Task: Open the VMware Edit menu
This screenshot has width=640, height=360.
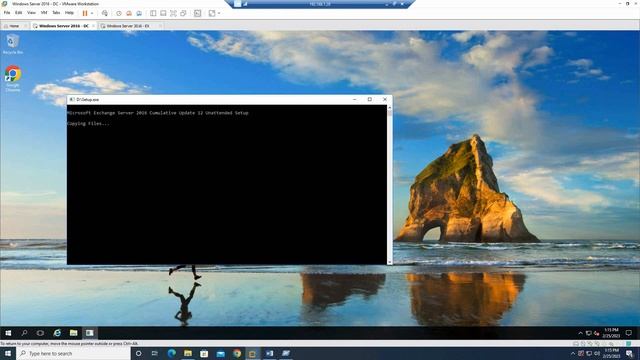Action: point(18,13)
